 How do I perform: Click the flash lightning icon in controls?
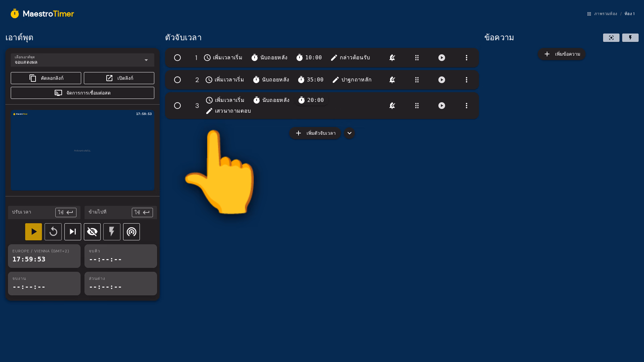point(112,232)
